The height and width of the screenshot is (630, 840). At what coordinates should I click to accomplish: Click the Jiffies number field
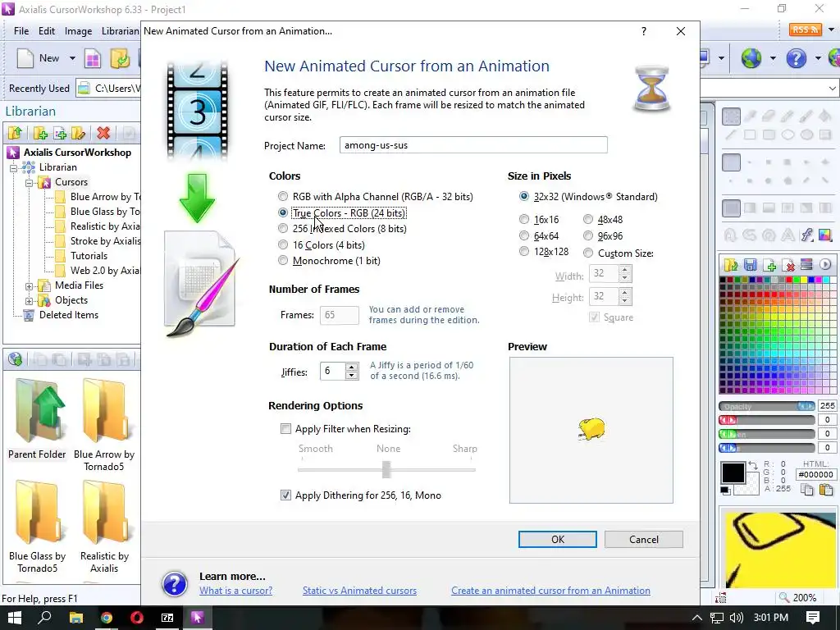click(333, 372)
